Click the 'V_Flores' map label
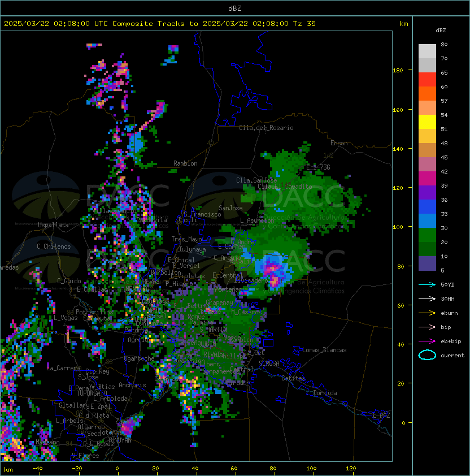The height and width of the screenshot is (476, 470). [x=85, y=456]
